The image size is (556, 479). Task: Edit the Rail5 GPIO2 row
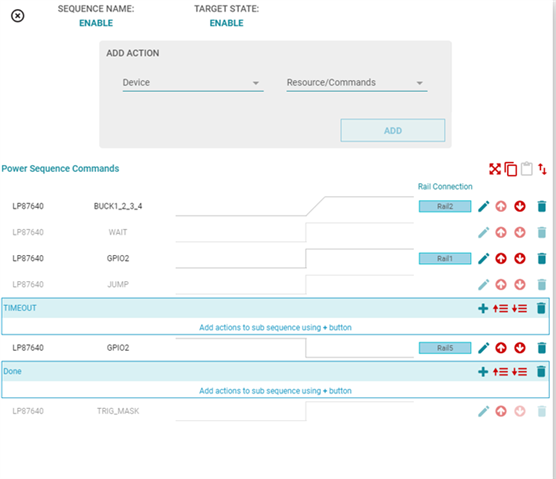tap(484, 348)
